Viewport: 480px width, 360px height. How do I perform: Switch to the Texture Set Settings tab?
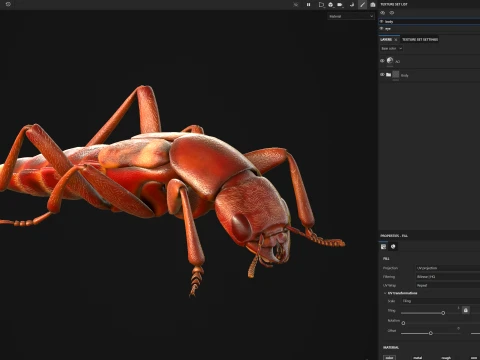coord(420,39)
